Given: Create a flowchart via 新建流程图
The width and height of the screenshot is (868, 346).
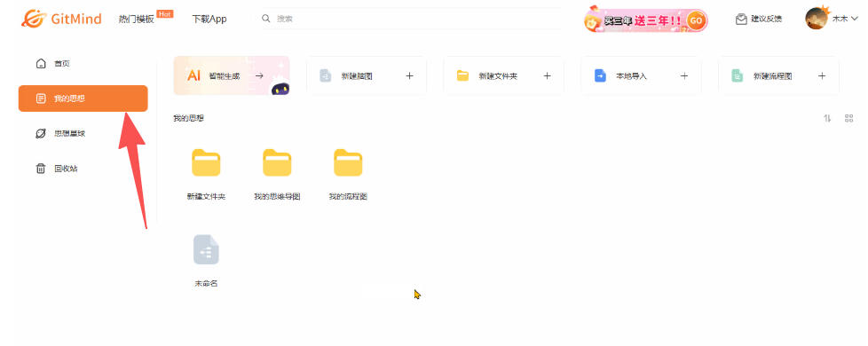Looking at the screenshot, I should (778, 75).
